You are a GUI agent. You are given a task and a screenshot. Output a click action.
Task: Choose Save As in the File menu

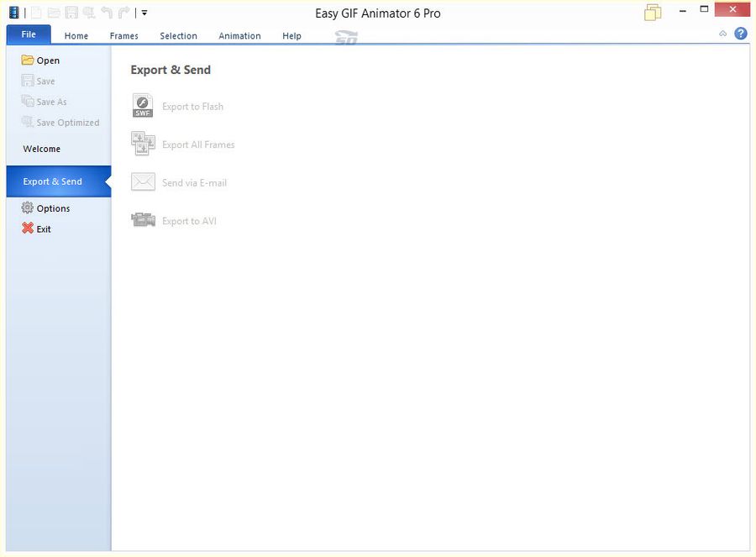tap(45, 102)
